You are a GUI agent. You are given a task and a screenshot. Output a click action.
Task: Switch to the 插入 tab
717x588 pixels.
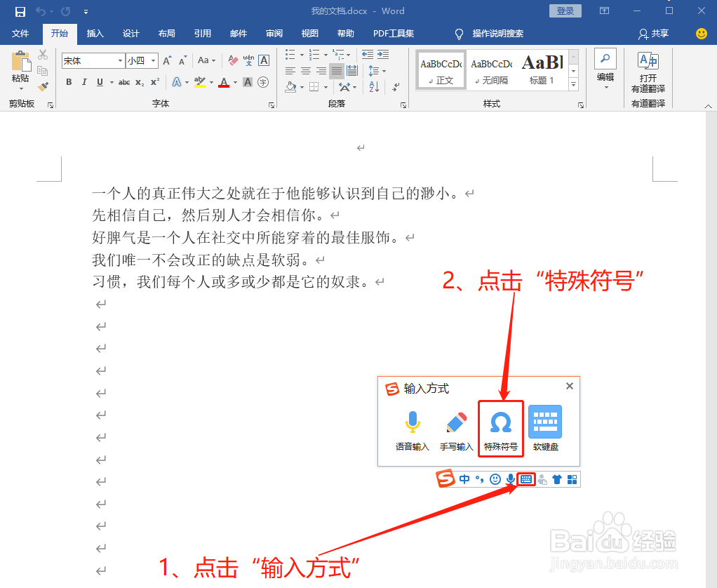pyautogui.click(x=95, y=34)
